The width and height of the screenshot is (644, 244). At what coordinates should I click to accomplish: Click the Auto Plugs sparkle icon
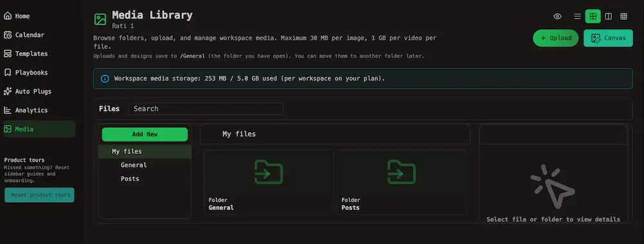point(7,91)
